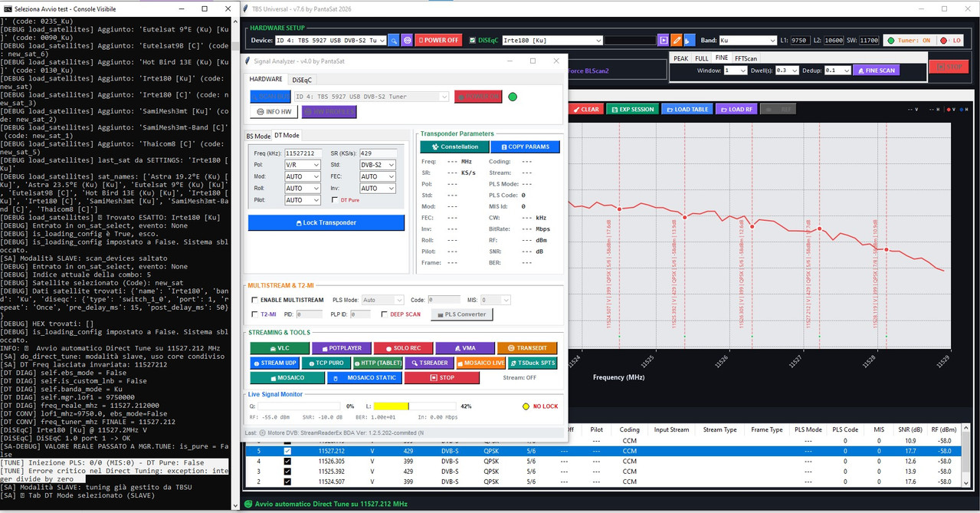Screen dimensions: 980x513
Task: Click the SR (KS/s) input field
Action: click(379, 153)
